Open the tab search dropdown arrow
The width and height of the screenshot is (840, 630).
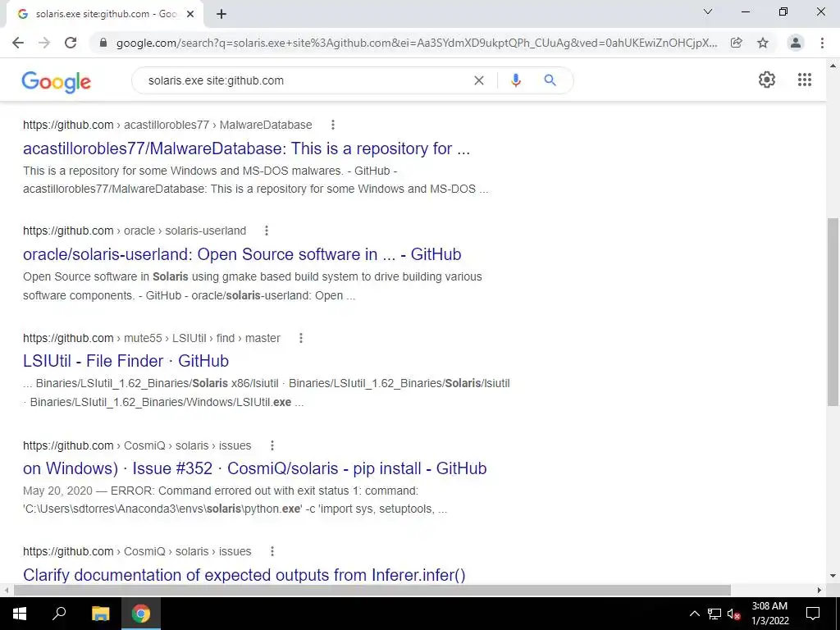pos(708,11)
